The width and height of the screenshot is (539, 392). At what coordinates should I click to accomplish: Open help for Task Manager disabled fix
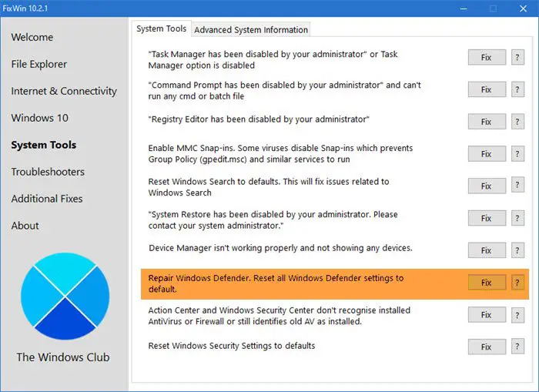[x=517, y=58]
